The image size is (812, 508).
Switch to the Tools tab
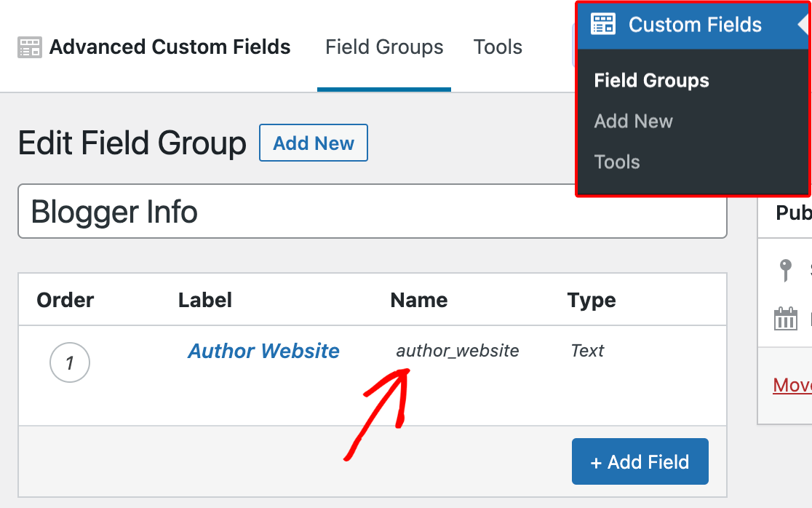coord(498,47)
